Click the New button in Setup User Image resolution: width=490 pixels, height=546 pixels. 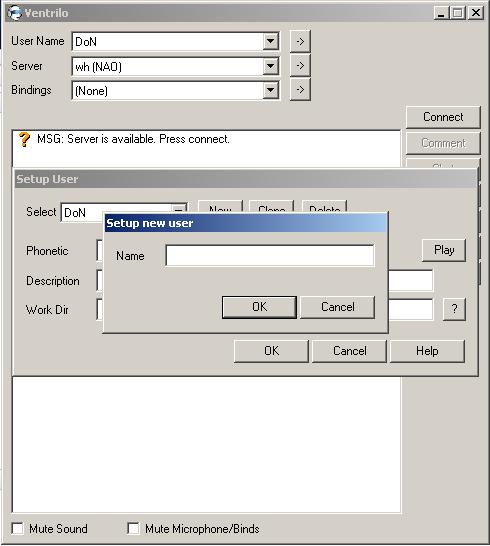pos(220,207)
